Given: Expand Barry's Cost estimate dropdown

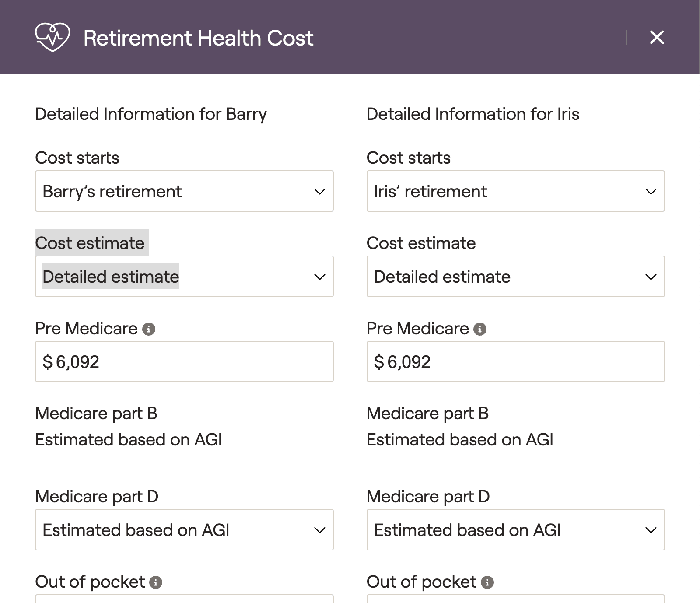Looking at the screenshot, I should [x=184, y=277].
